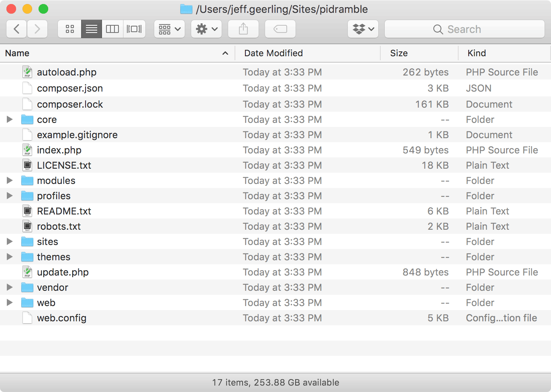551x392 pixels.
Task: Click the 161 KB size value
Action: [x=432, y=104]
